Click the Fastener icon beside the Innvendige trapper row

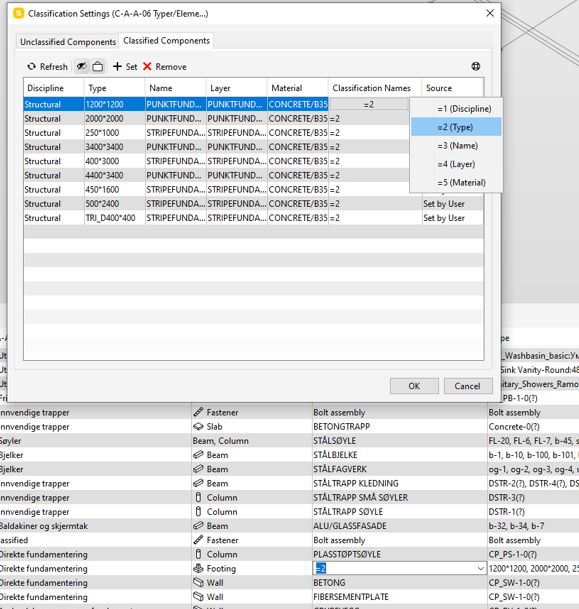[198, 412]
